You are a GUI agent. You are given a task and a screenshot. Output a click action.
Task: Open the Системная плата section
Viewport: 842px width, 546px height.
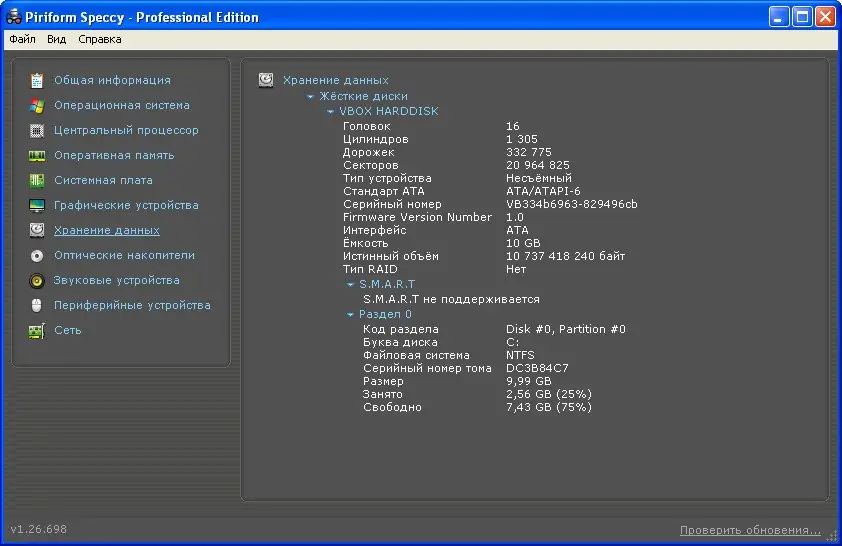103,180
